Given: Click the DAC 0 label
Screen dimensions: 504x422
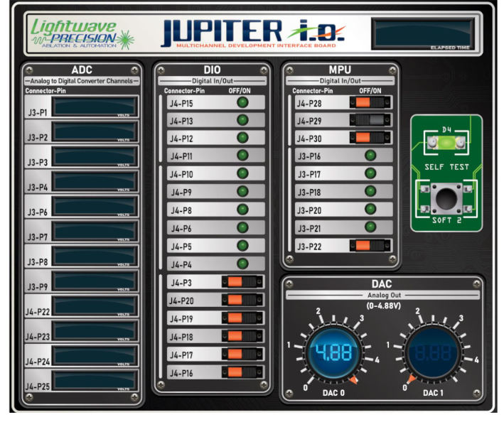Looking at the screenshot, I should (333, 393).
